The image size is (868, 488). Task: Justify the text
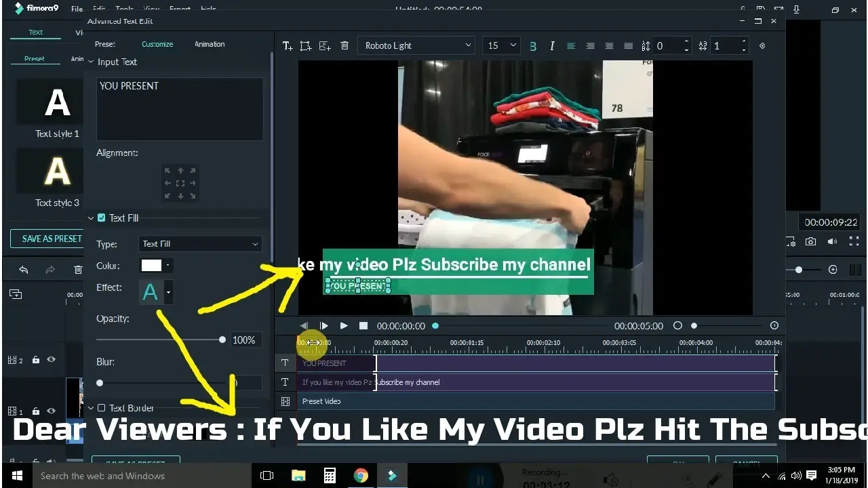click(x=628, y=45)
